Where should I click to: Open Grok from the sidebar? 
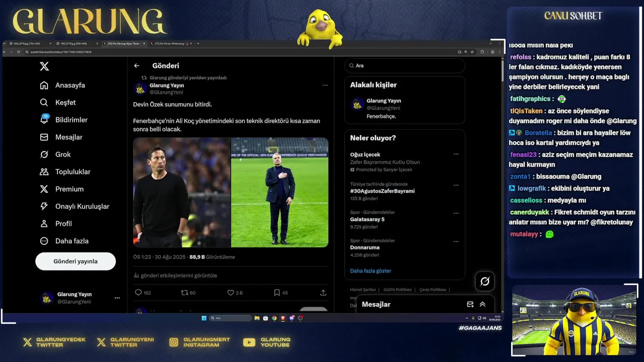click(55, 154)
